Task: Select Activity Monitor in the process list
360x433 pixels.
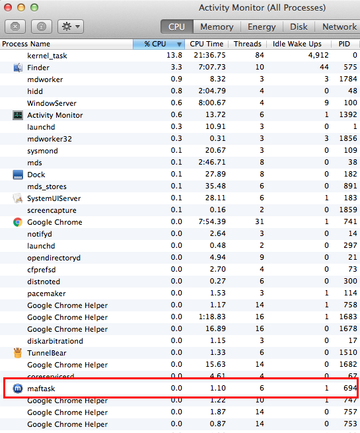Action: pos(55,115)
